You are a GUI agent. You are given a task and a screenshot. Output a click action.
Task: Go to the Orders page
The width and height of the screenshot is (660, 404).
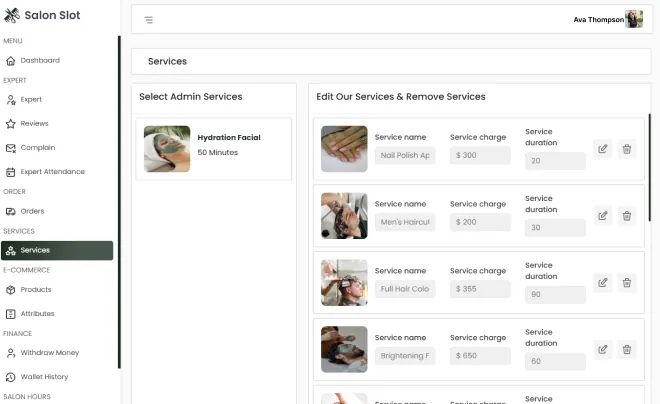tap(57, 211)
